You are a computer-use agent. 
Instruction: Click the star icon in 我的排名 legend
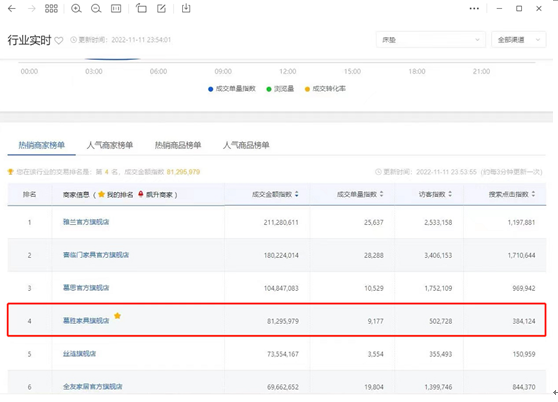coord(101,194)
